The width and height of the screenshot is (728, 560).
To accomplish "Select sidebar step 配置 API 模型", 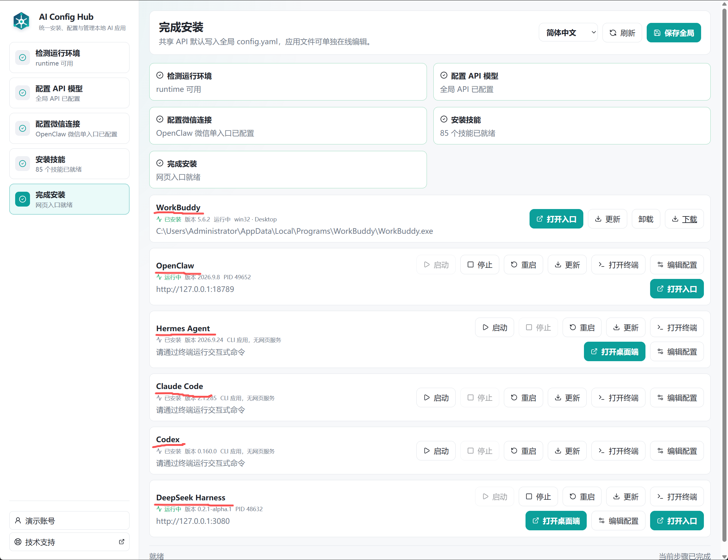I will click(69, 93).
